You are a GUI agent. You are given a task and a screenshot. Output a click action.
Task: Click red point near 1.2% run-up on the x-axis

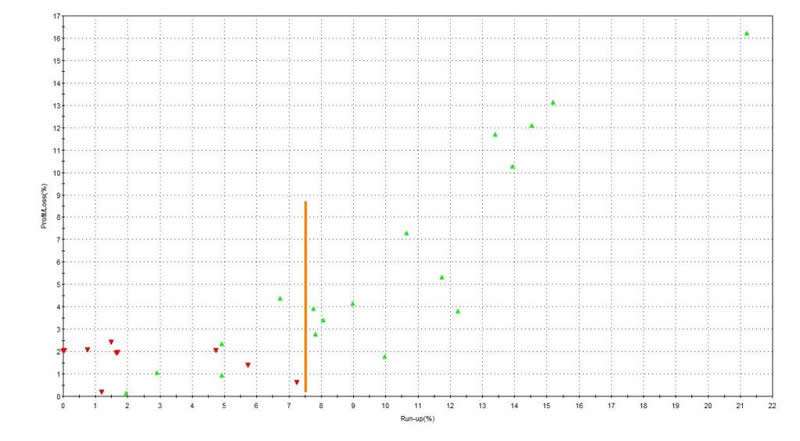pos(102,392)
